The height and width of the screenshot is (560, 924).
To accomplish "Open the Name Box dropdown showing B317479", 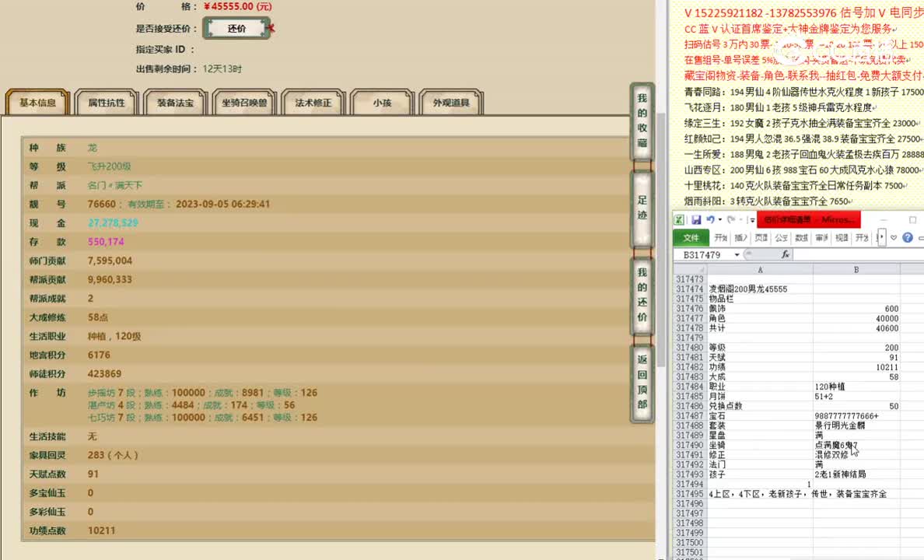I will 737,254.
